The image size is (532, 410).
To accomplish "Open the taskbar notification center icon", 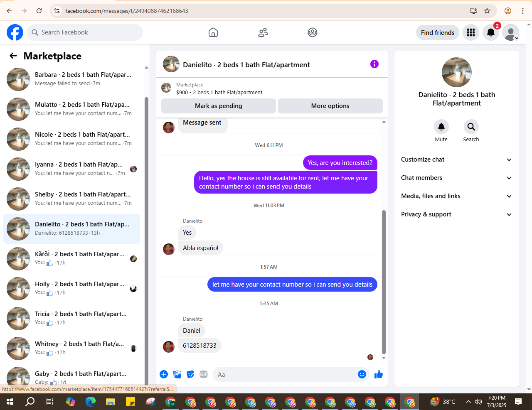I will click(x=518, y=402).
